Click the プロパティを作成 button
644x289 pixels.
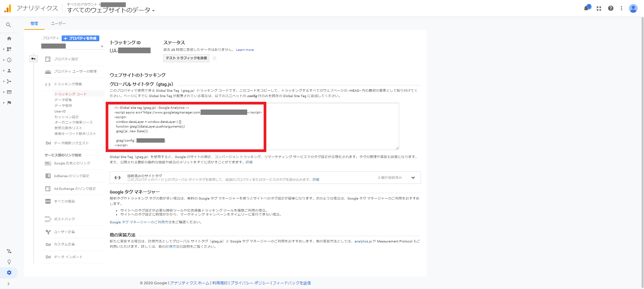pos(80,39)
